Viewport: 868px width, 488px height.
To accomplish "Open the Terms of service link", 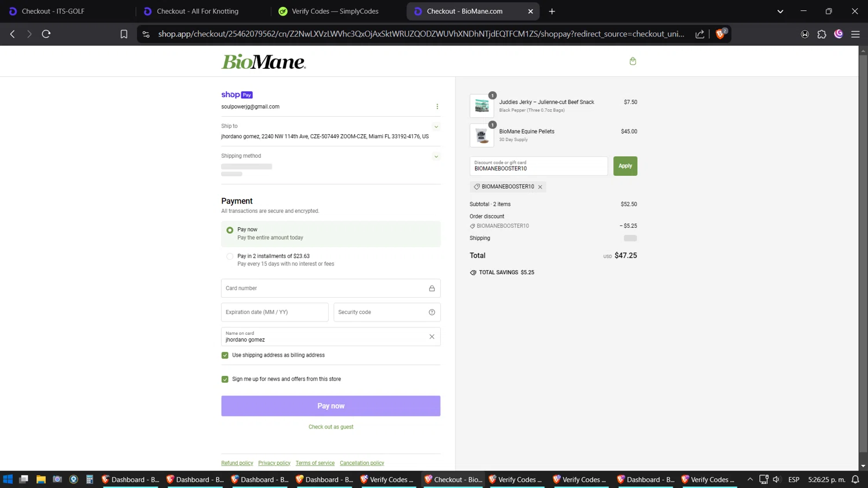I will point(315,463).
